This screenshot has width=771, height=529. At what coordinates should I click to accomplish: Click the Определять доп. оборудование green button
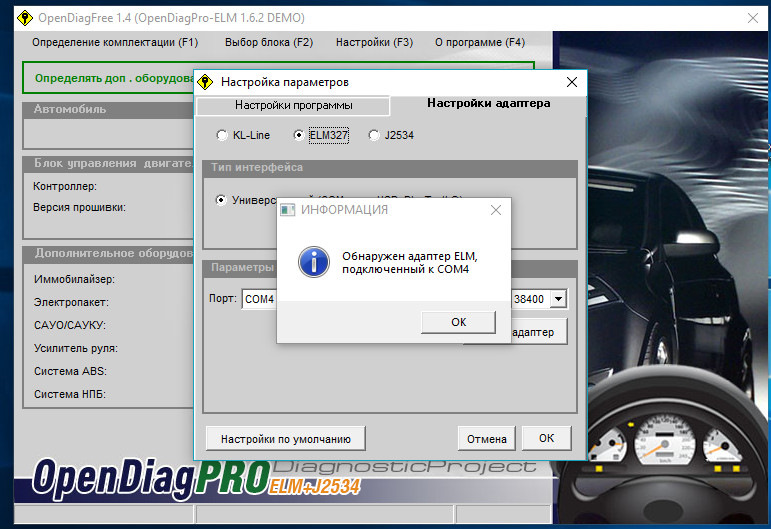click(109, 78)
